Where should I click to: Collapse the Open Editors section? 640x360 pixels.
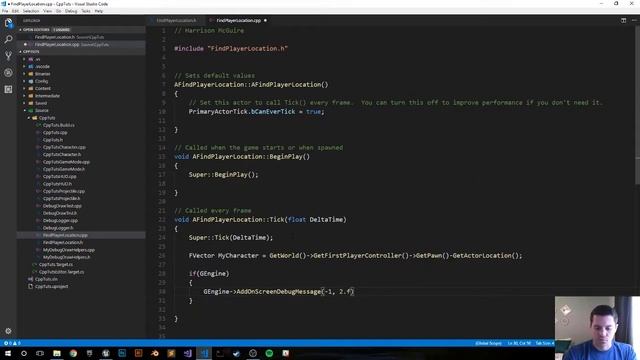tap(36, 30)
